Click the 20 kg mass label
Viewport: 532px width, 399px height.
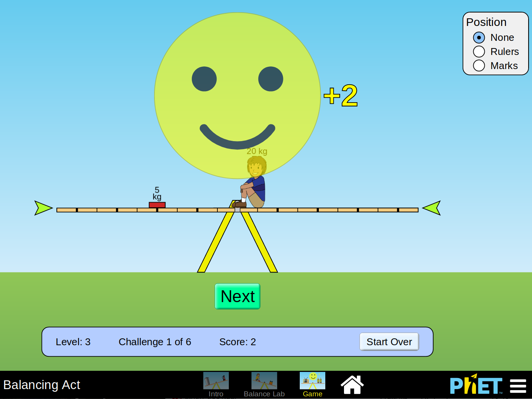coord(257,151)
